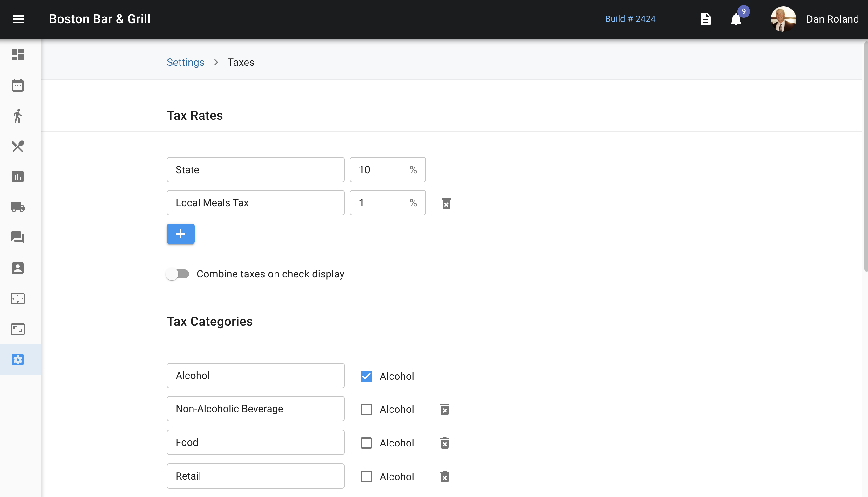Delete the Food tax category
868x497 pixels.
444,443
